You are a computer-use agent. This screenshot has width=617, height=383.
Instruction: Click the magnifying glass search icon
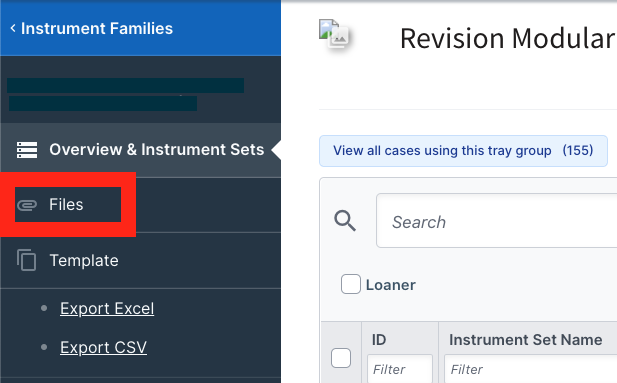[x=345, y=220]
